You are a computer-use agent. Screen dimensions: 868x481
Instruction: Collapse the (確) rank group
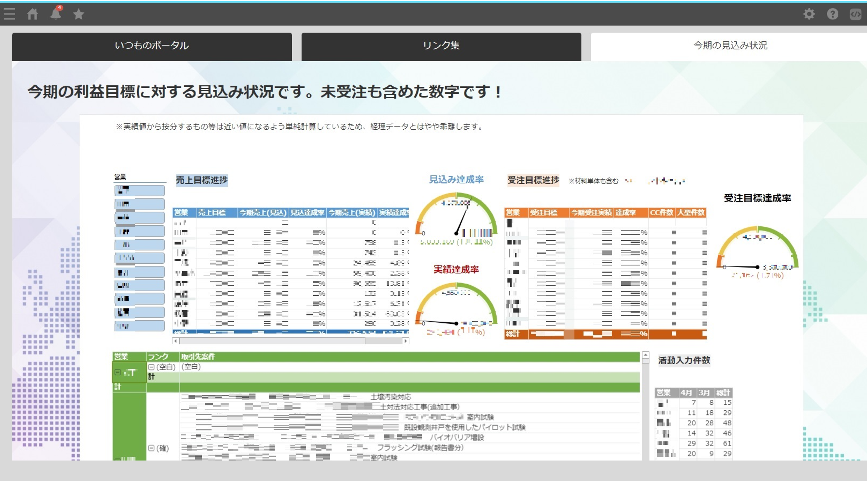[x=151, y=448]
